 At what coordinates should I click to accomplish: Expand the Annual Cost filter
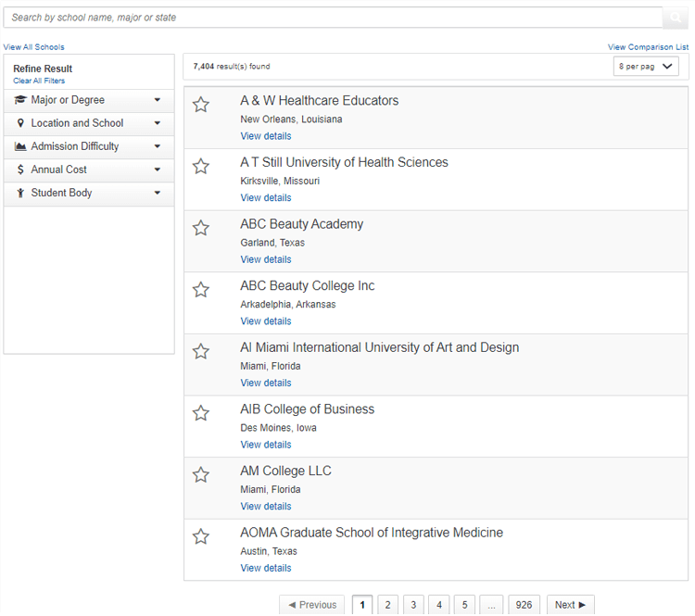pos(89,170)
